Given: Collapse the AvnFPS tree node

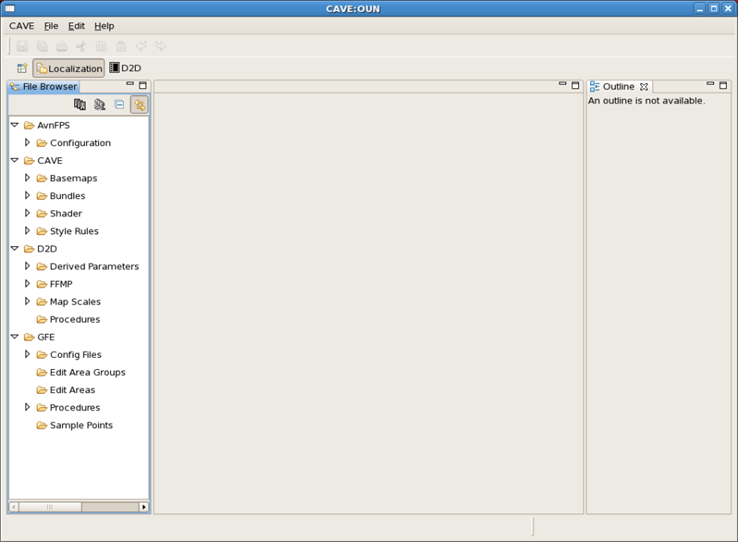Looking at the screenshot, I should pos(15,125).
